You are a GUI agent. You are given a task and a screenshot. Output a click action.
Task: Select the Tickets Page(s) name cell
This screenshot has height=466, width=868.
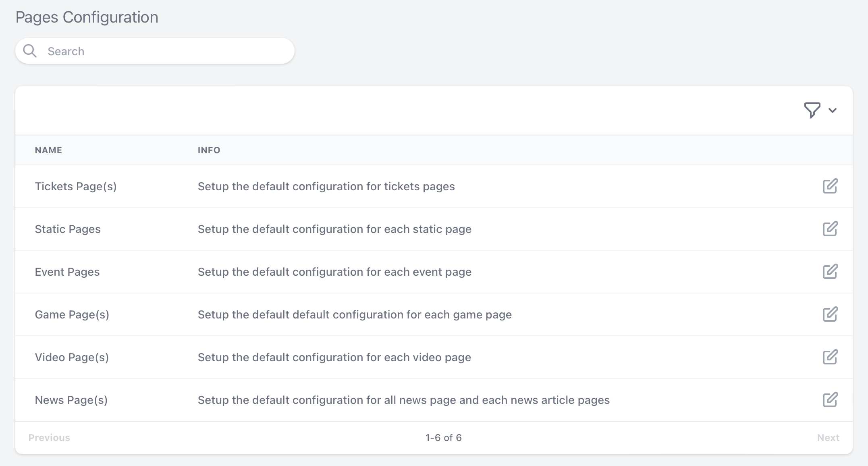click(x=76, y=186)
